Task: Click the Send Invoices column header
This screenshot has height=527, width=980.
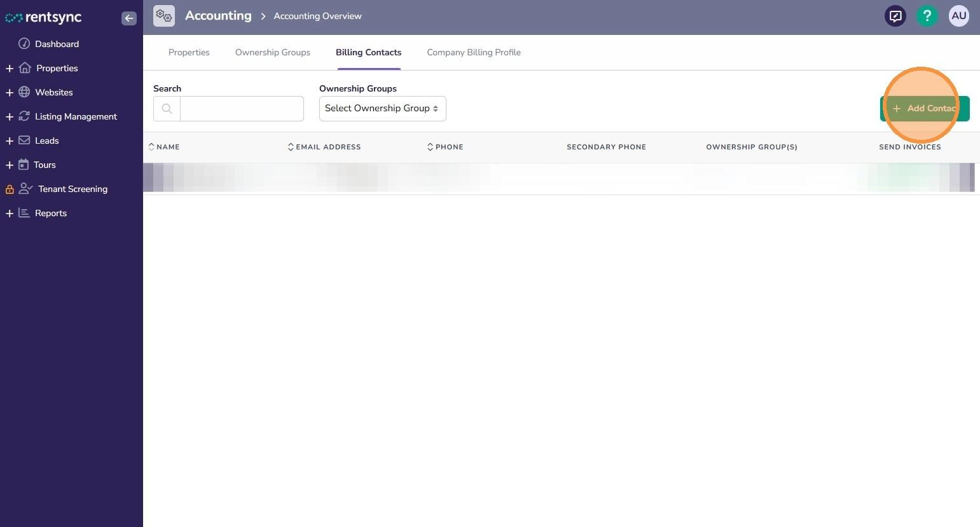Action: 910,147
